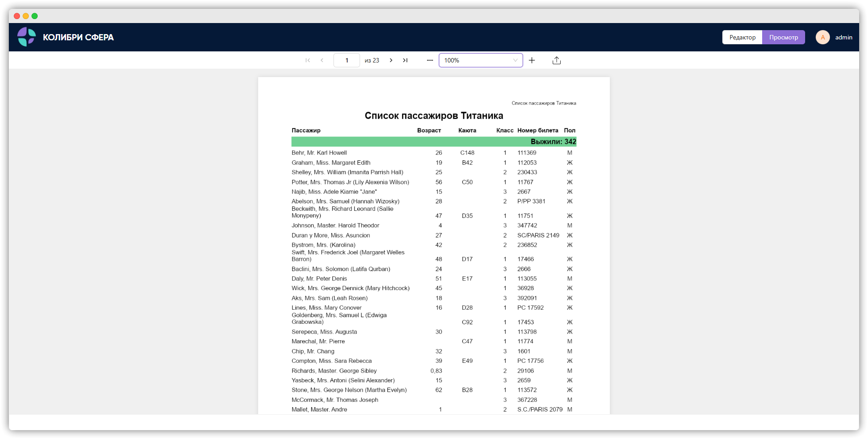Select passenger Daly, Mr. Peter Denis
Screen dimensions: 868x439
point(319,279)
